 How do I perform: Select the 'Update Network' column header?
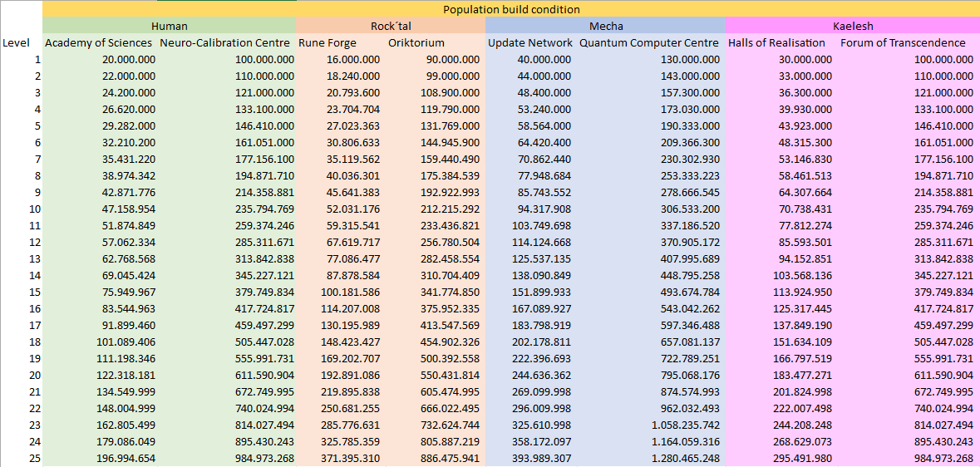530,42
